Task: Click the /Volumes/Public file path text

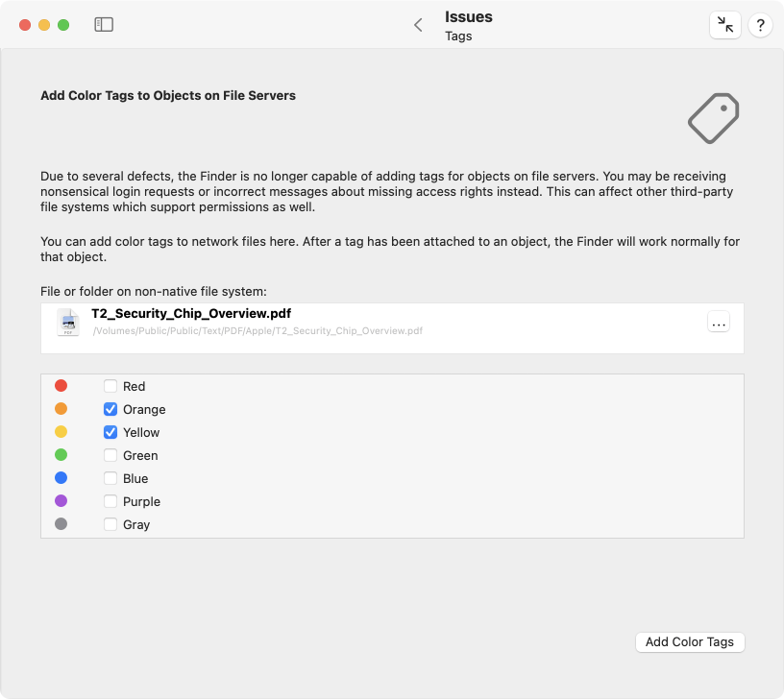Action: pos(257,330)
